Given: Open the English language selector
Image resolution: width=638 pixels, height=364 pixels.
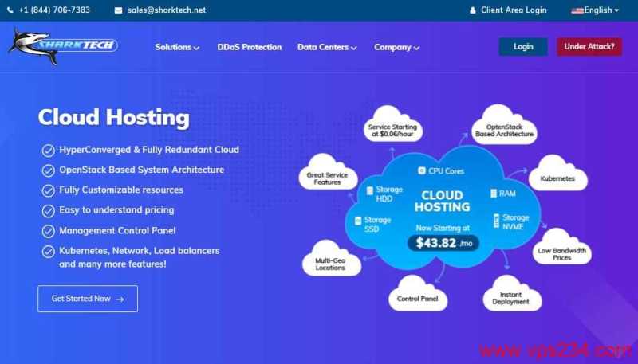Looking at the screenshot, I should coord(595,10).
